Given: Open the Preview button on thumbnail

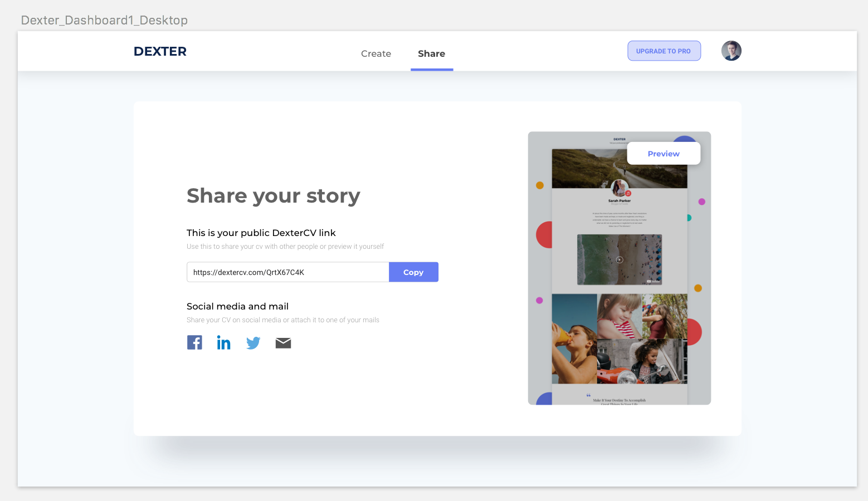Looking at the screenshot, I should coord(664,154).
